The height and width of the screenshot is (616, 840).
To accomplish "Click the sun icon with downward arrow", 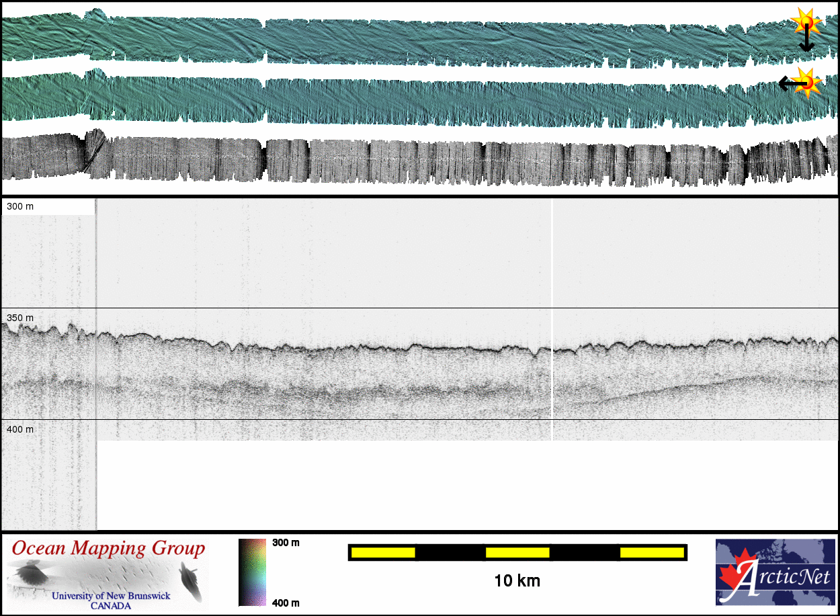I will coord(805,21).
